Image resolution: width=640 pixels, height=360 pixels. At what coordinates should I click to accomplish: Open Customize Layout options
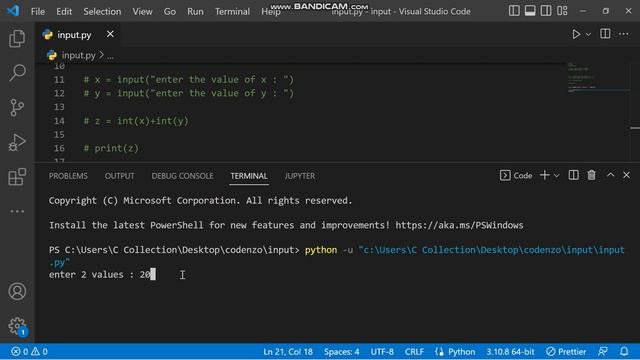562,11
